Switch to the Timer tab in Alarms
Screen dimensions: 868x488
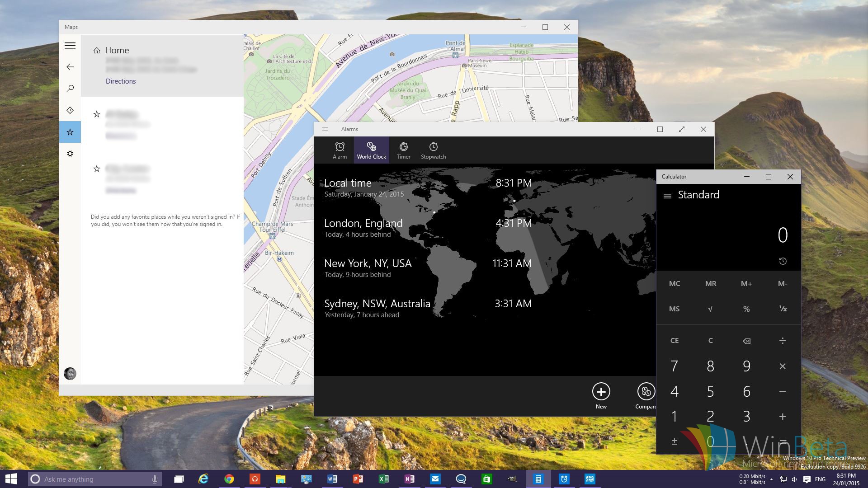tap(403, 150)
